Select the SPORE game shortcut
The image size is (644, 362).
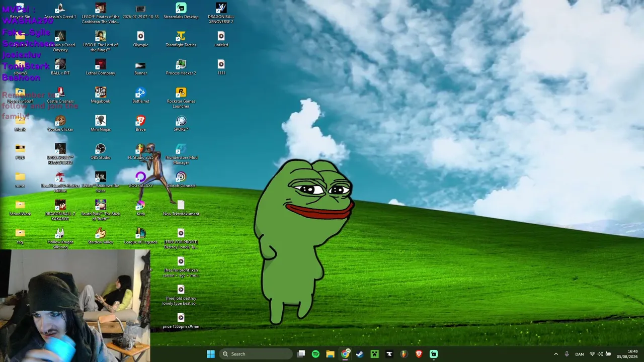[181, 124]
